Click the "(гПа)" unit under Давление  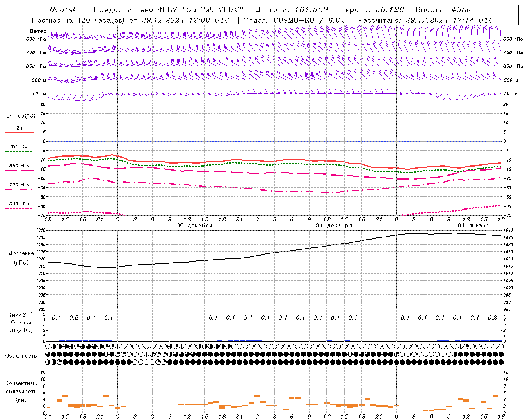21,262
